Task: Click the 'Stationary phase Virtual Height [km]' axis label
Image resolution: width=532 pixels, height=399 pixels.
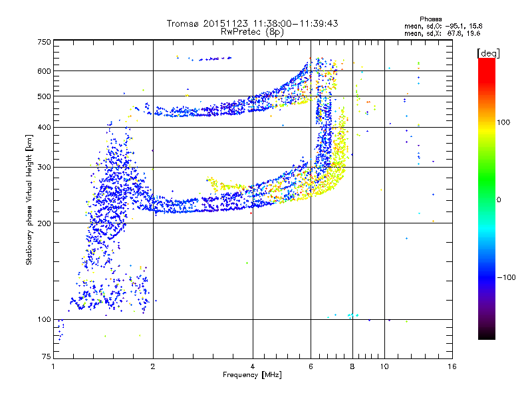Action: pos(29,200)
